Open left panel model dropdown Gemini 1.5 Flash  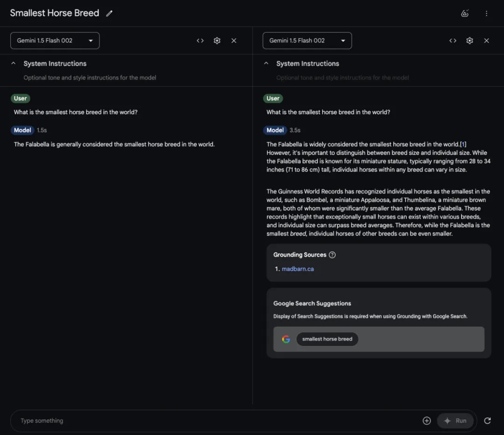[x=55, y=41]
